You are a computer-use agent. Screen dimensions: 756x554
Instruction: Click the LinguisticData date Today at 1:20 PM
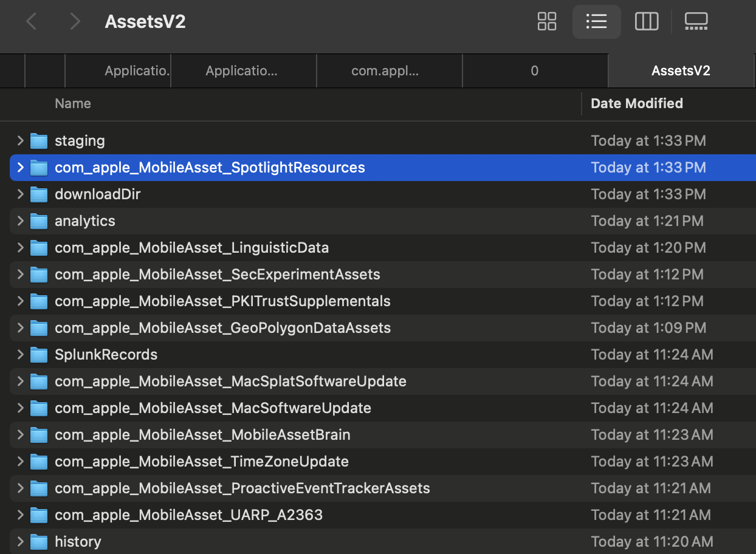point(648,248)
